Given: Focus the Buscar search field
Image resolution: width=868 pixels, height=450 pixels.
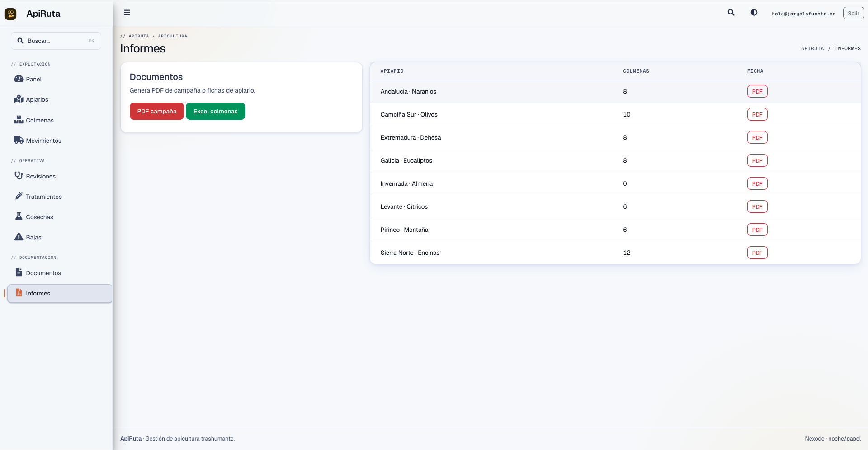Looking at the screenshot, I should (56, 41).
